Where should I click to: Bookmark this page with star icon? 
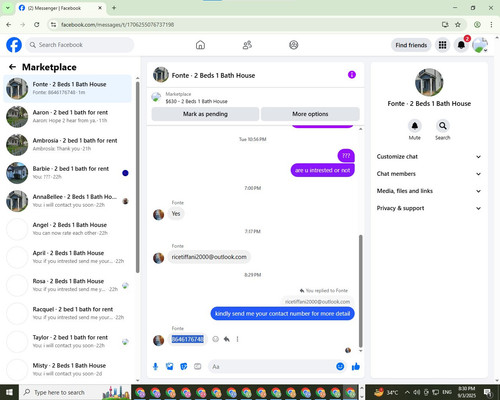click(x=458, y=24)
